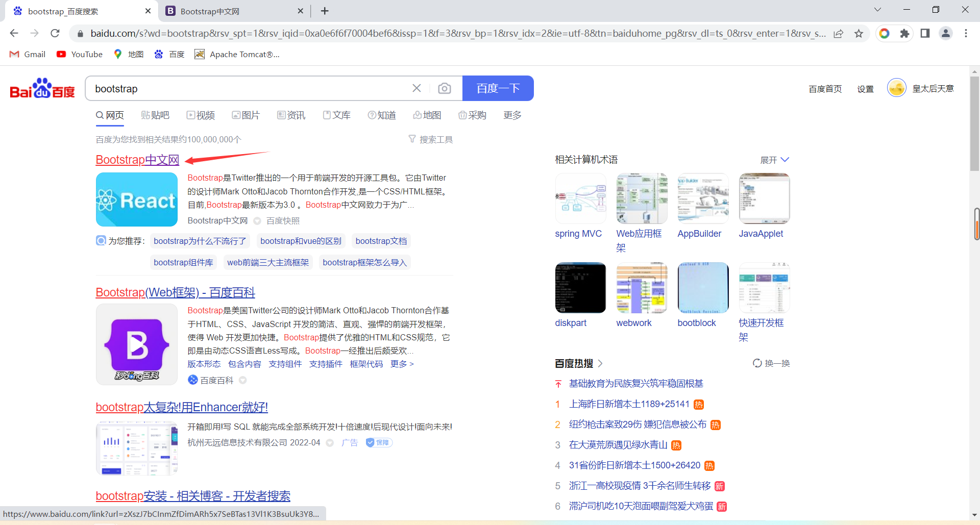Click the page vertical scrollbar thumb
The width and height of the screenshot is (980, 525).
(974, 123)
